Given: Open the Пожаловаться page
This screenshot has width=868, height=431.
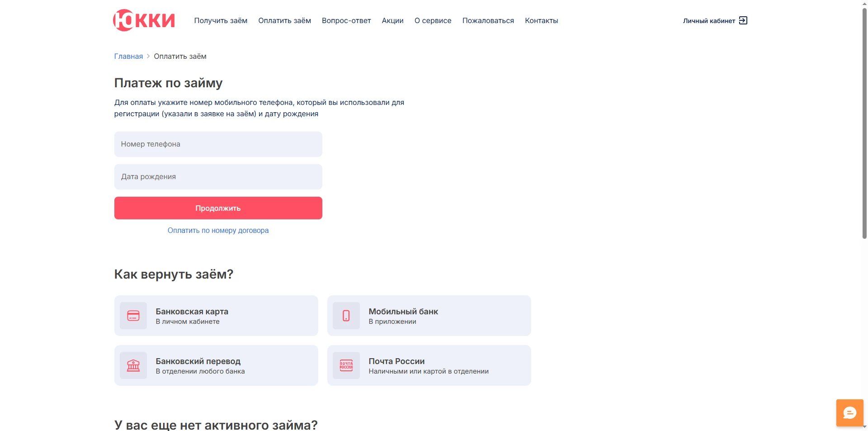Looking at the screenshot, I should [488, 21].
